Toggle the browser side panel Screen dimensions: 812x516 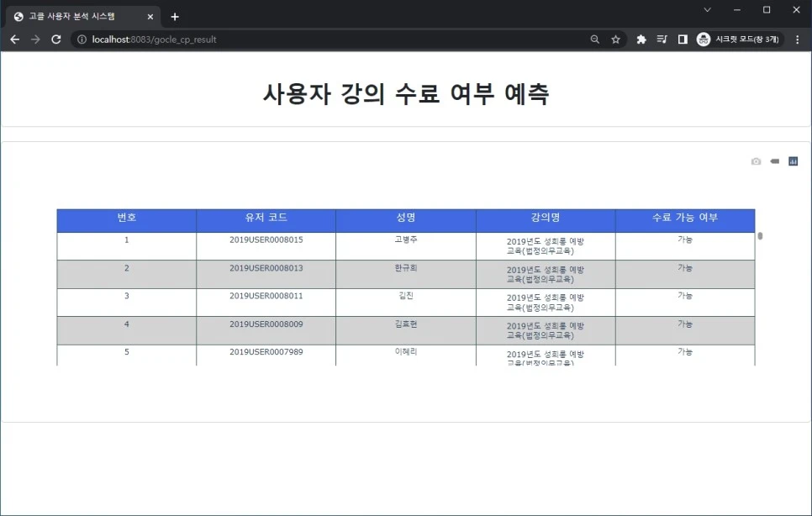(683, 39)
